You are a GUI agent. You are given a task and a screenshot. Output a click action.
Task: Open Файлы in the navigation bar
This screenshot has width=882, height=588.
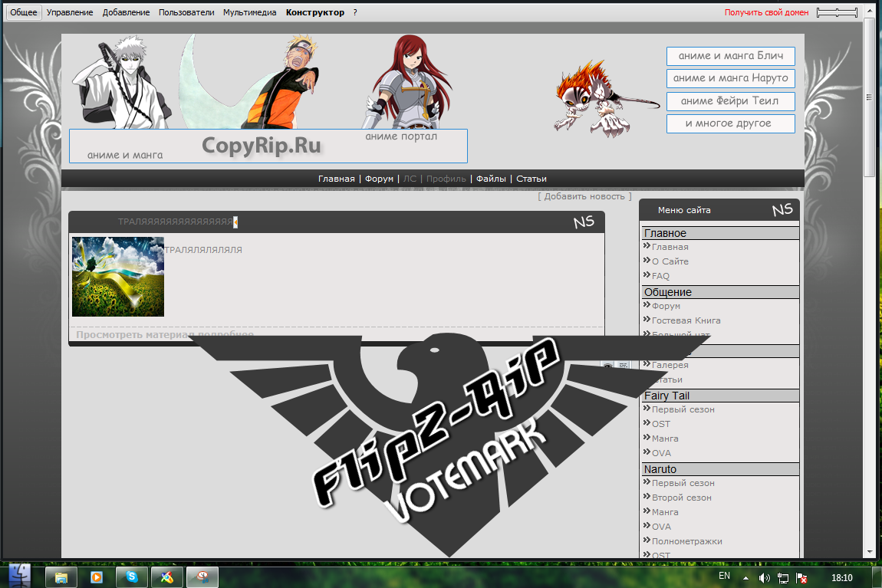pos(491,179)
